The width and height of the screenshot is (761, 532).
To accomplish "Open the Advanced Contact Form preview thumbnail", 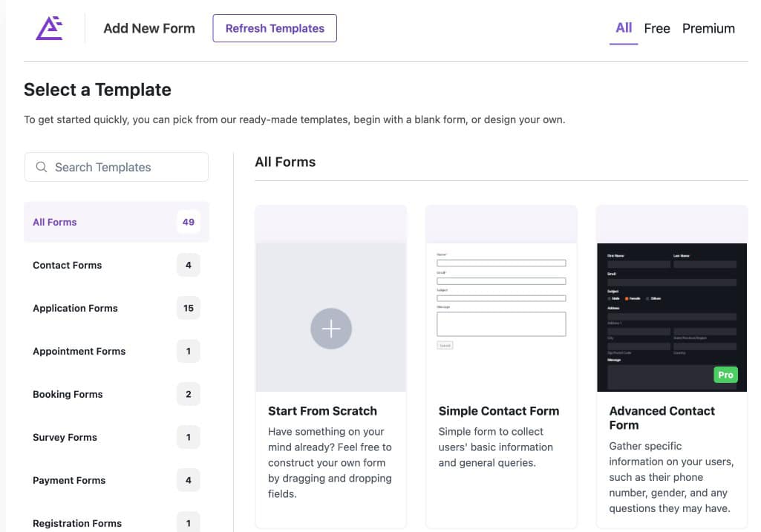I will 672,317.
